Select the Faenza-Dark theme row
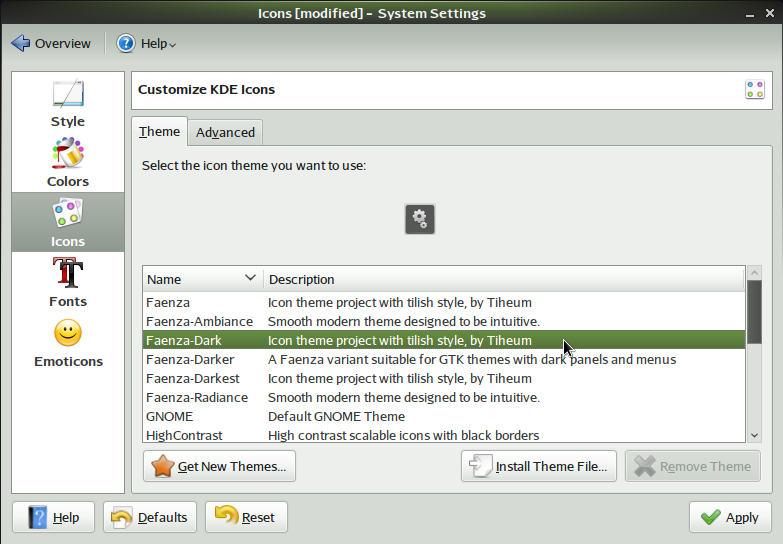 click(x=444, y=340)
